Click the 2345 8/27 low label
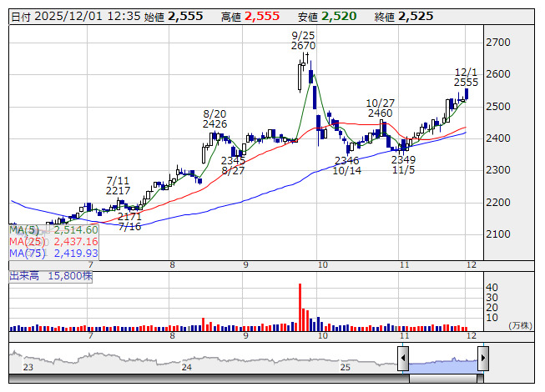 coord(233,166)
